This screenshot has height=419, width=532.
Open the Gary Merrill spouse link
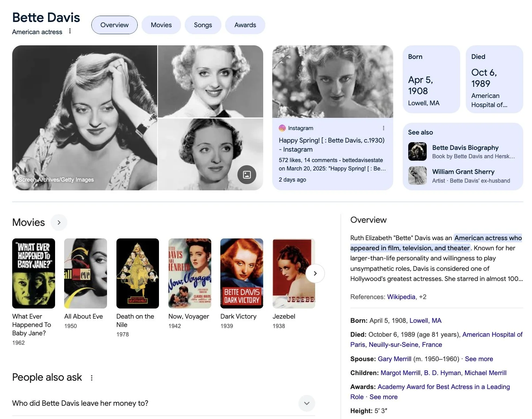point(394,359)
